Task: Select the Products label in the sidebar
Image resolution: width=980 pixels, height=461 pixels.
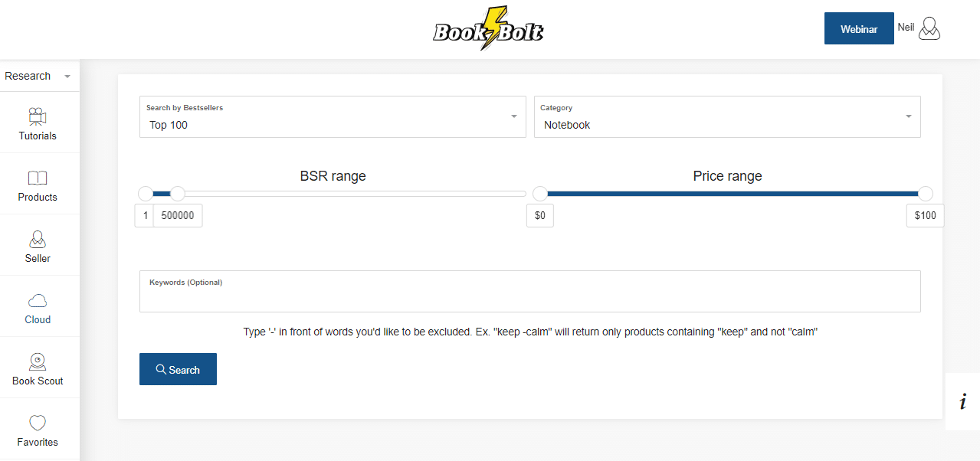Action: [x=38, y=198]
